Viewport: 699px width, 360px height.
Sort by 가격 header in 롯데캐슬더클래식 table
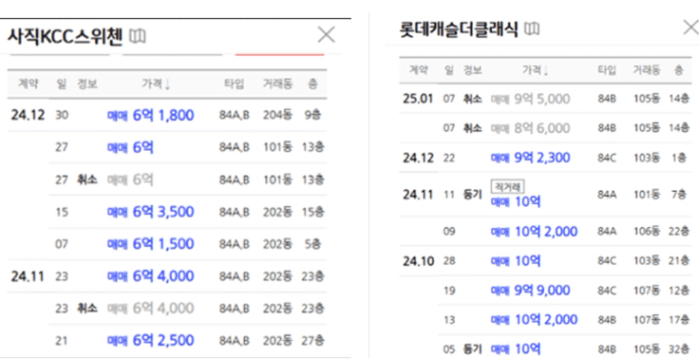tap(535, 70)
